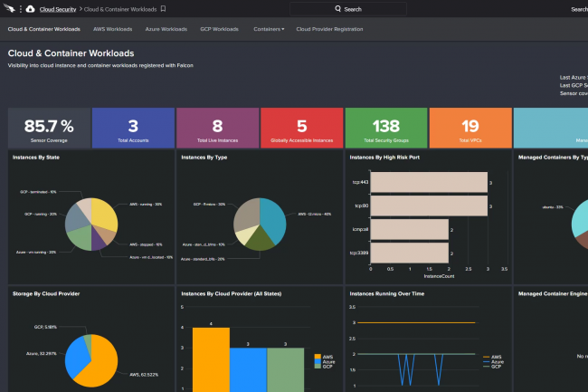Screen dimensions: 588x392
Task: Click the tcp:80 bar in chart
Action: [x=429, y=206]
